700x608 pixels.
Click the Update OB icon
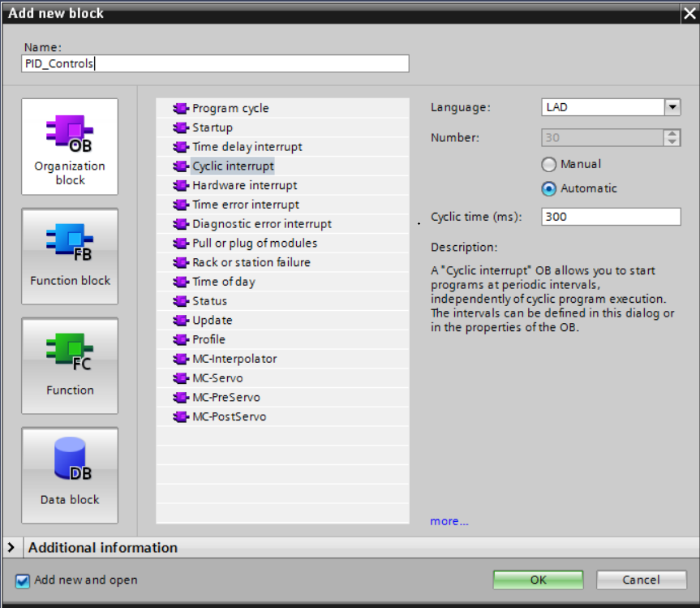[x=181, y=321]
